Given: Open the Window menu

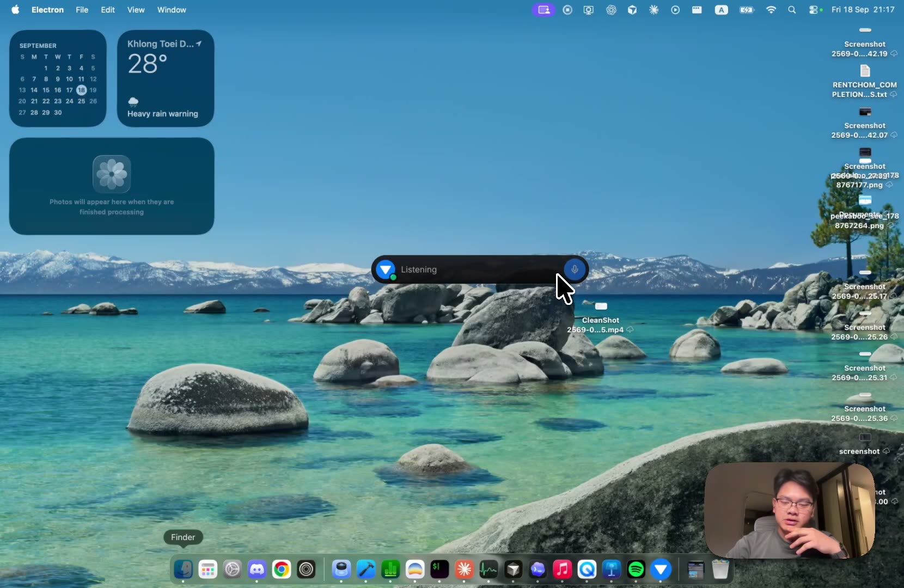Looking at the screenshot, I should tap(172, 10).
